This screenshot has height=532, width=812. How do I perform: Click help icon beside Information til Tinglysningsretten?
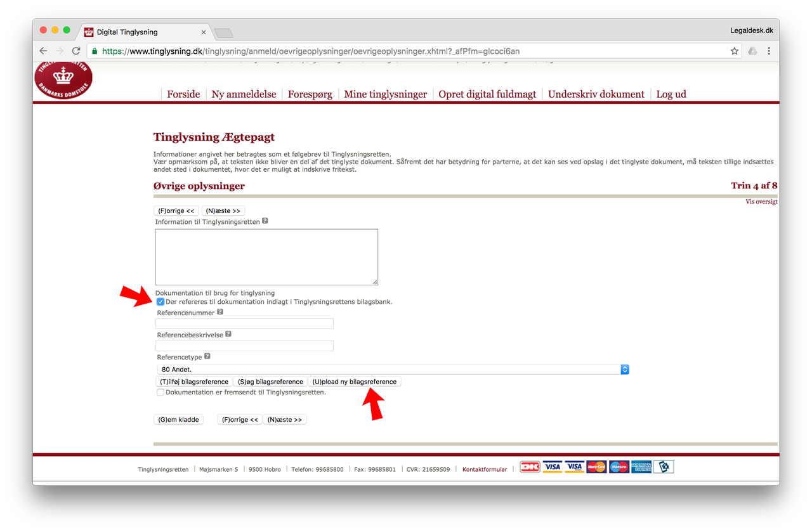265,221
